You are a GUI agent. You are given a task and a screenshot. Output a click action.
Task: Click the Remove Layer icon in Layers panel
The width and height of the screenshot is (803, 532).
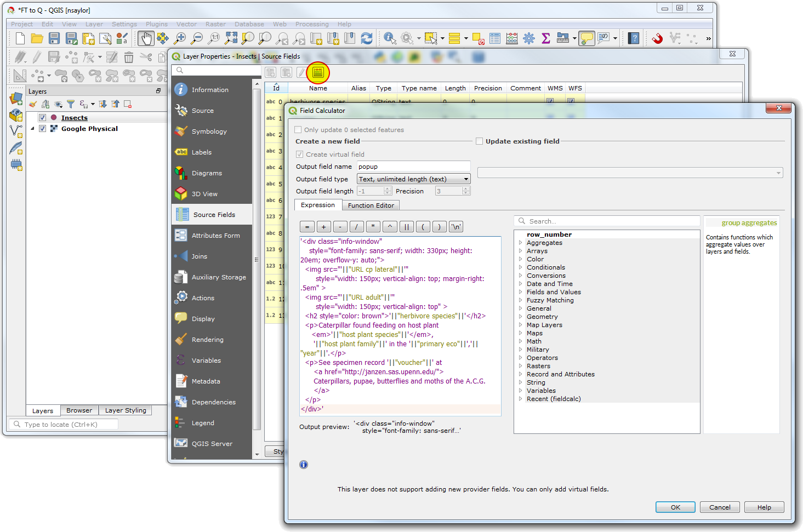[128, 104]
